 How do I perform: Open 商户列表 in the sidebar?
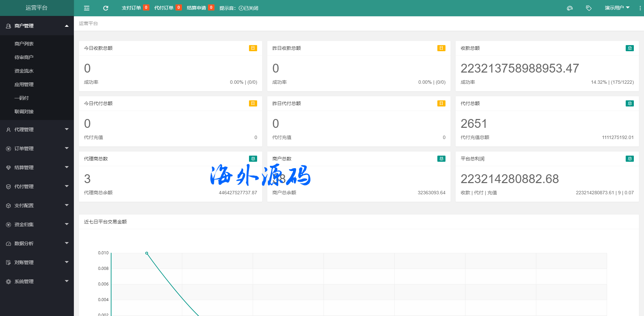click(x=24, y=44)
